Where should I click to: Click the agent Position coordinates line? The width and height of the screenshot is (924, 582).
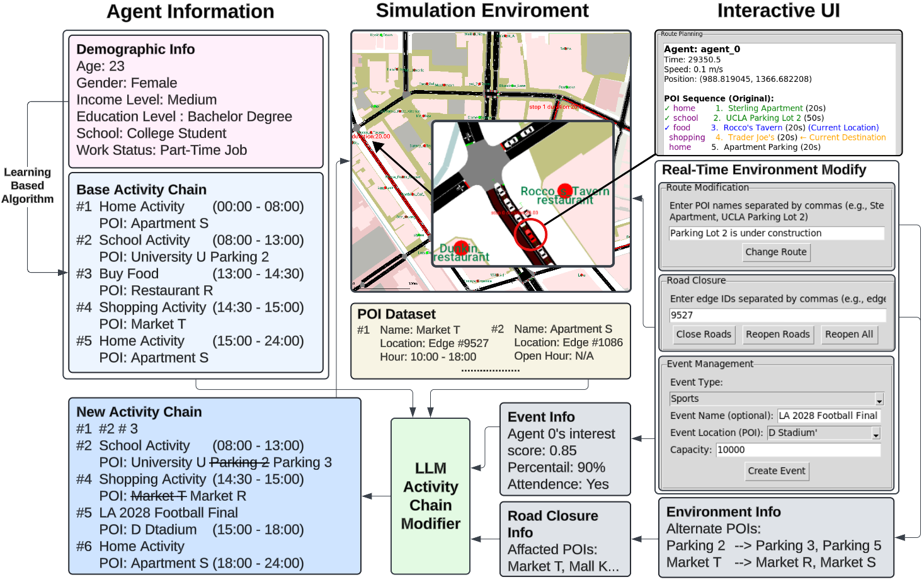[738, 79]
